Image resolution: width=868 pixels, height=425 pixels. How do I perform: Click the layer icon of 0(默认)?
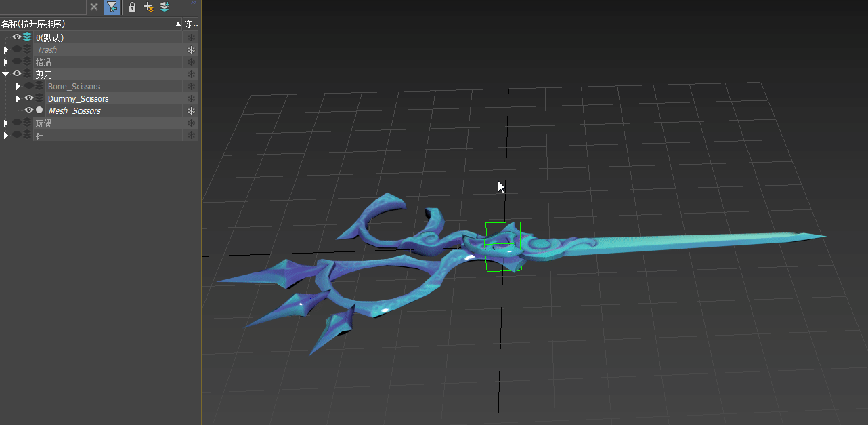click(27, 37)
